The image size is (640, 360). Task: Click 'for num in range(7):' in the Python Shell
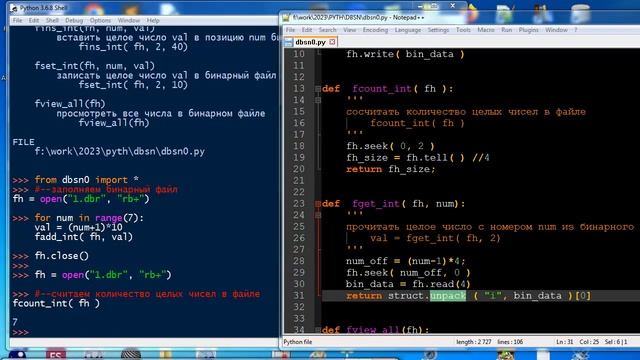(89, 218)
